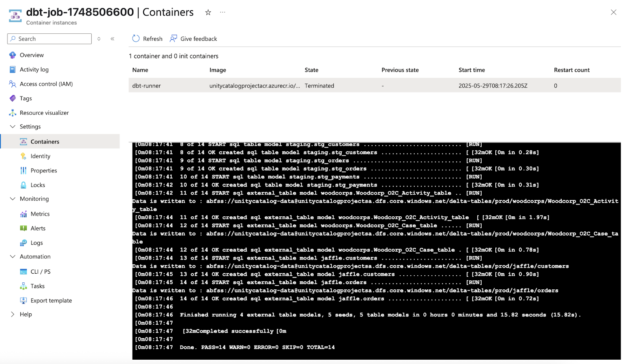Click the Previous state column header

[400, 70]
